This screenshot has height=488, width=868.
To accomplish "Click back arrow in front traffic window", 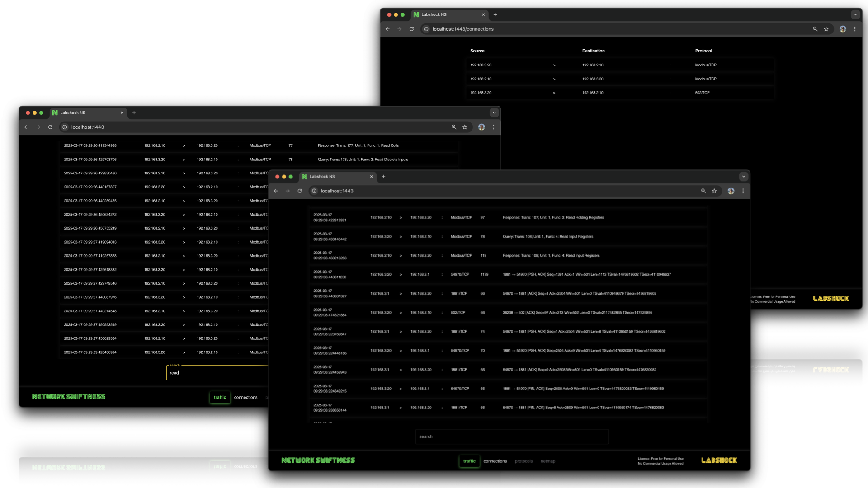I will (x=276, y=191).
